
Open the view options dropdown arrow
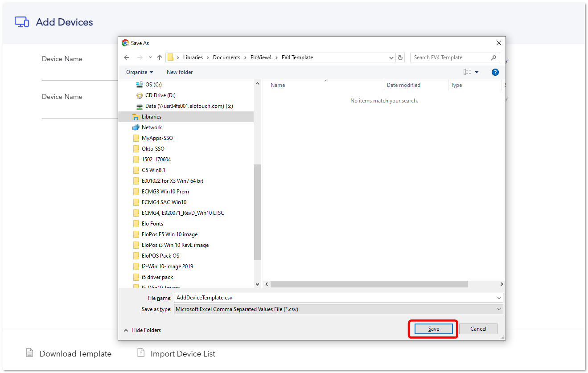[x=477, y=72]
